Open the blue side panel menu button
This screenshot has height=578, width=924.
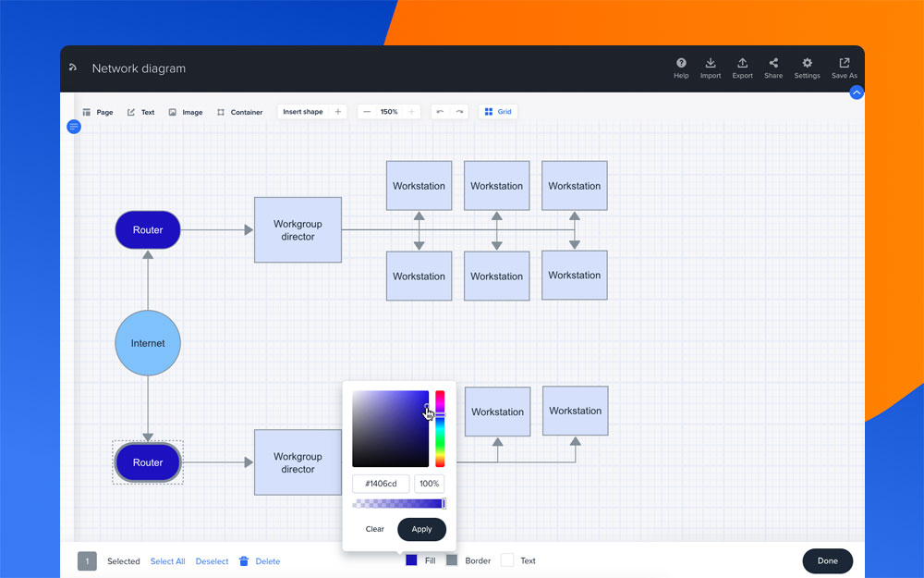click(74, 127)
